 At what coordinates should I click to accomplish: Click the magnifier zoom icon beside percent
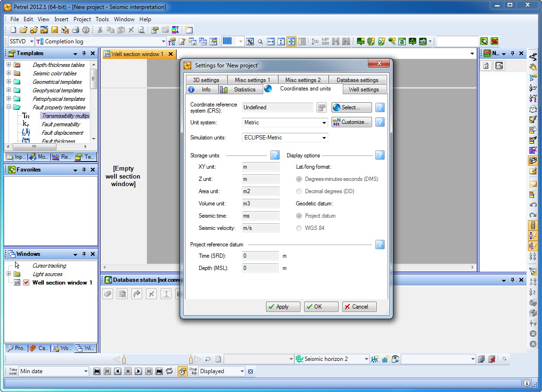pos(260,41)
